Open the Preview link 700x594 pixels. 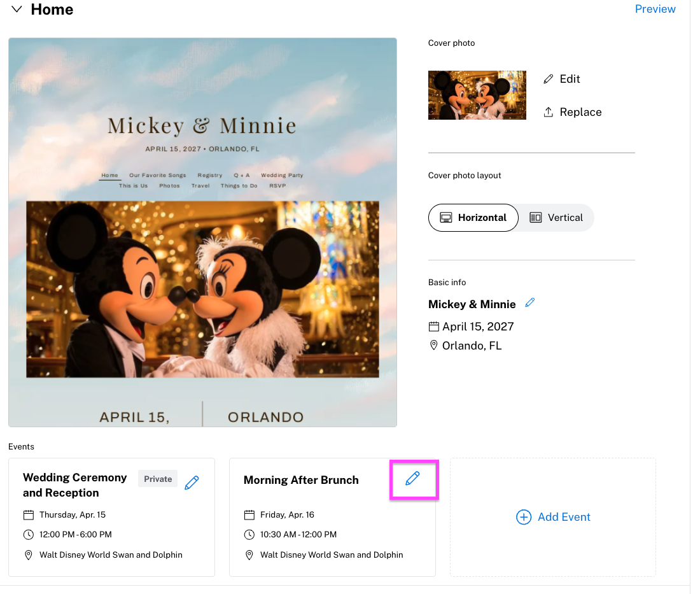(655, 9)
